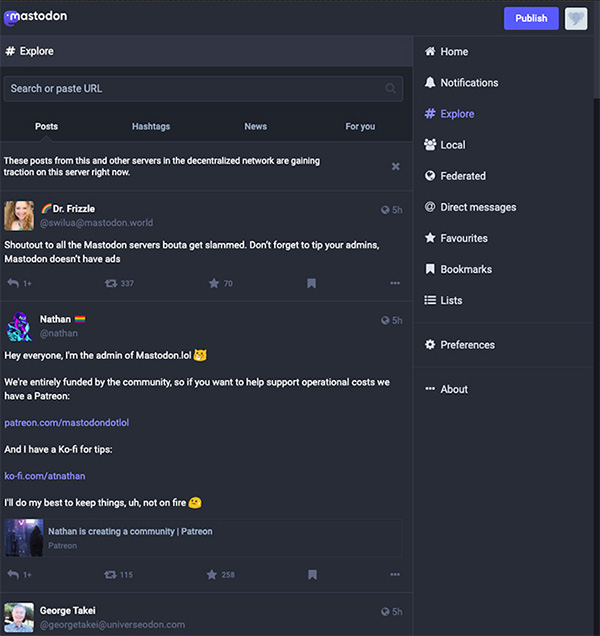Open Bookmarks in the sidebar
600x636 pixels.
[x=458, y=269]
